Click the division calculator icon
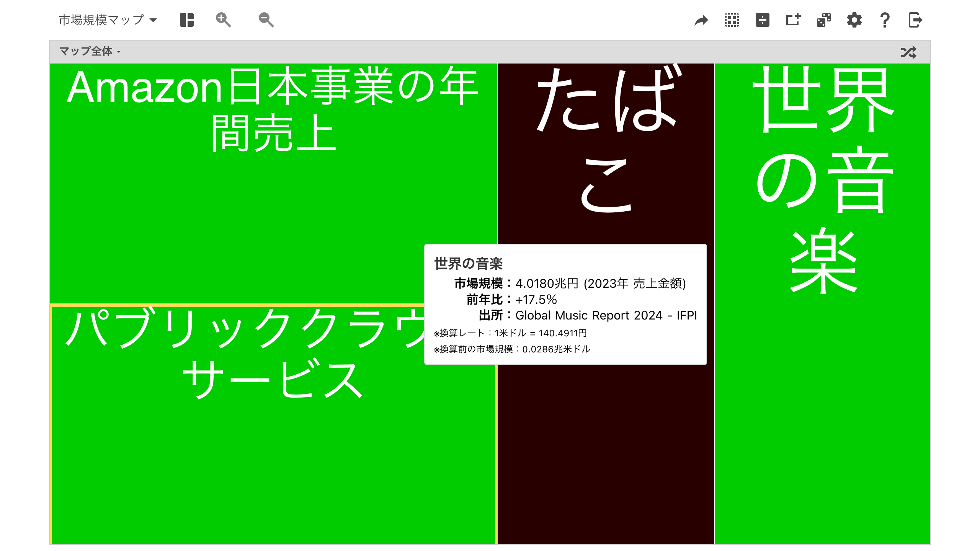The image size is (980, 551). 763,20
